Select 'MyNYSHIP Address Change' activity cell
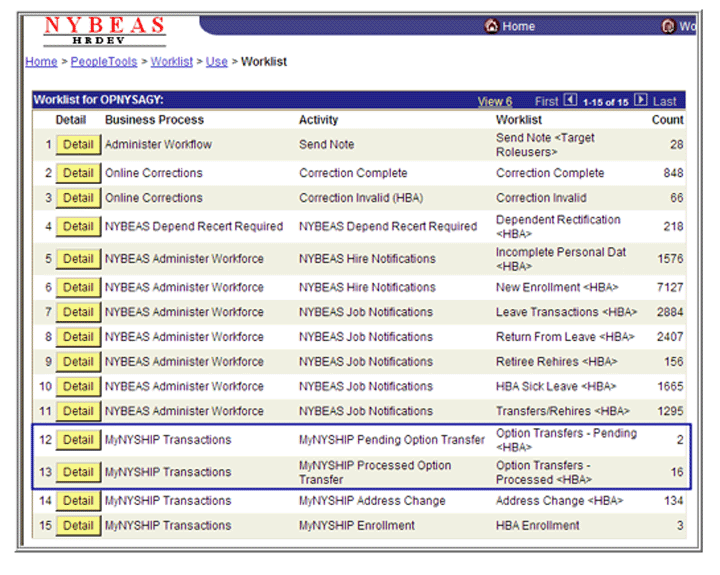720x575 pixels. point(372,501)
